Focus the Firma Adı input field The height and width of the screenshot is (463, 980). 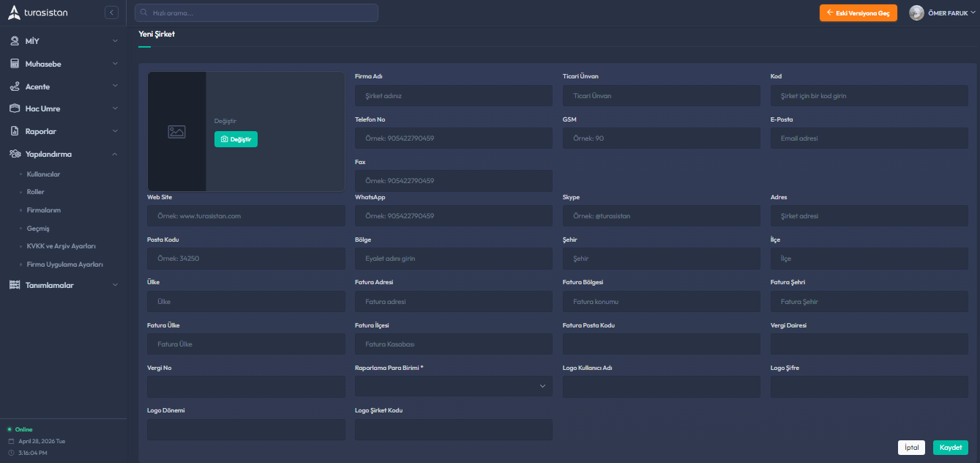453,96
